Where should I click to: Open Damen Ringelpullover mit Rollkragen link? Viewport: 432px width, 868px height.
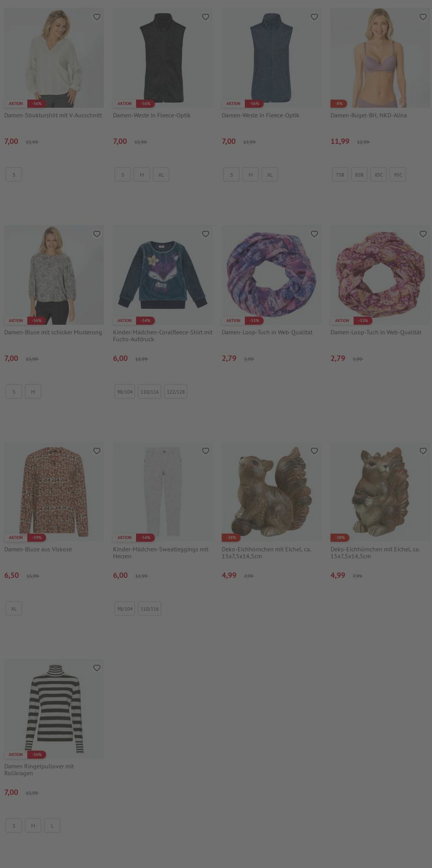(39, 770)
